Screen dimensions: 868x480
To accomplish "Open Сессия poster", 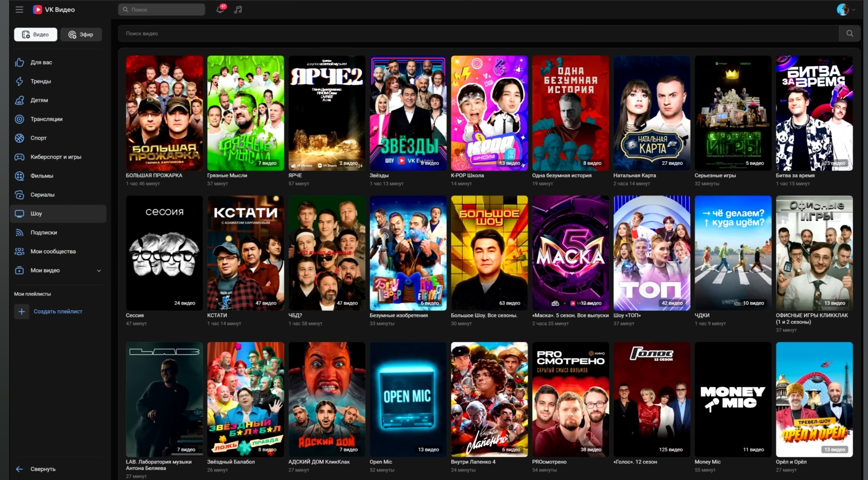I will coord(164,253).
